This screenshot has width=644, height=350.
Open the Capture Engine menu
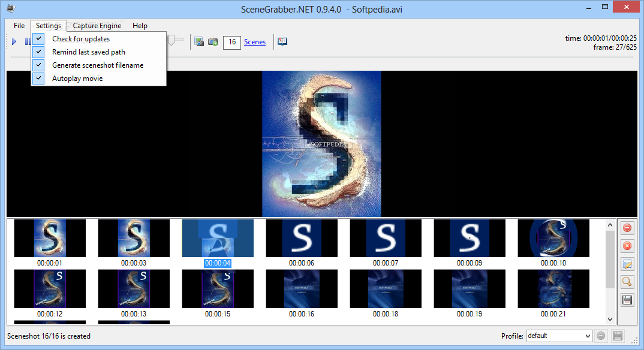coord(97,25)
